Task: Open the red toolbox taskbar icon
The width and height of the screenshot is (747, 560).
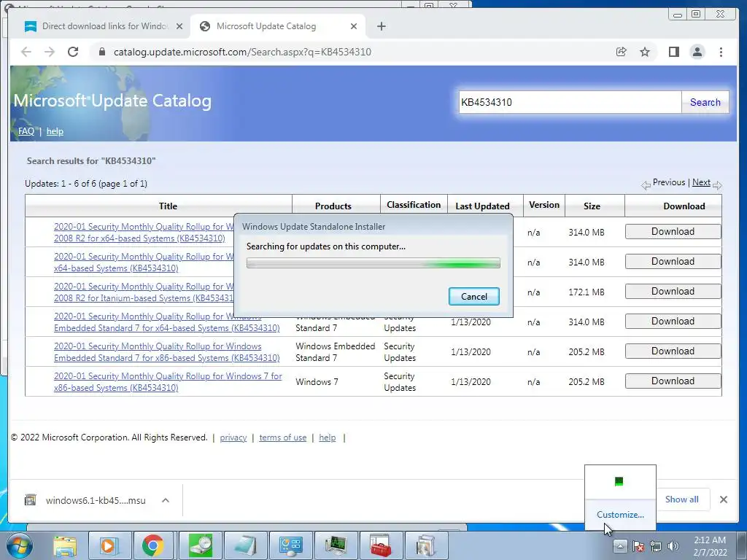Action: 381,545
